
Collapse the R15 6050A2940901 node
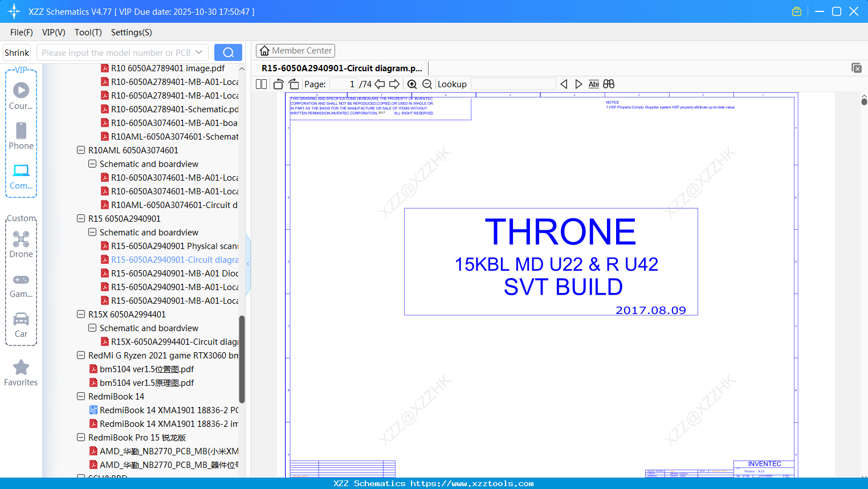pyautogui.click(x=81, y=219)
